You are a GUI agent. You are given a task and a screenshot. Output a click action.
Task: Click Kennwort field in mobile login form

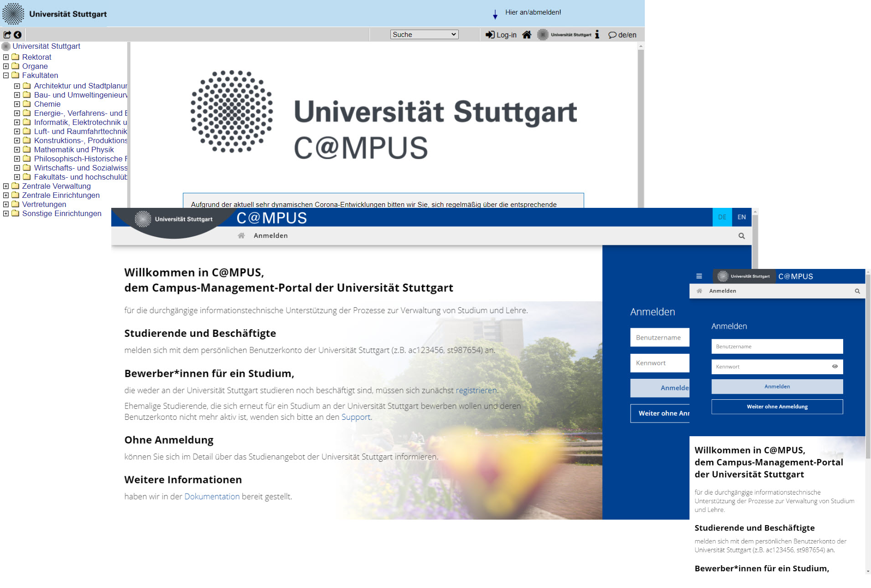(777, 366)
